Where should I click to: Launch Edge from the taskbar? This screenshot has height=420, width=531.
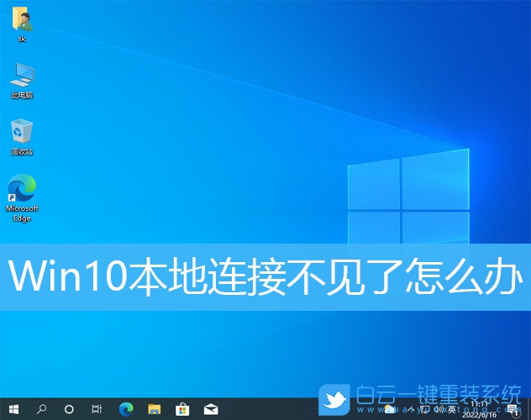(x=126, y=409)
